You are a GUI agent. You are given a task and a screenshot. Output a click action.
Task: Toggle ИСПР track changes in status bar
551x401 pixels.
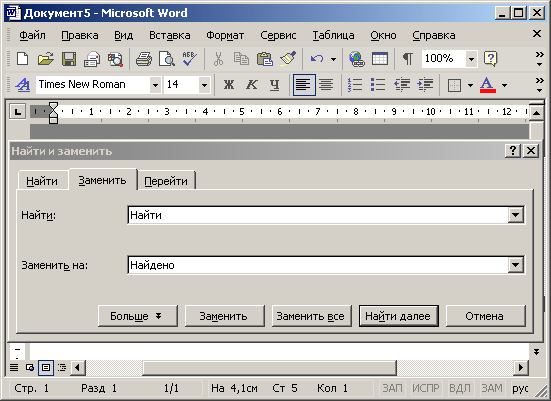coord(426,388)
